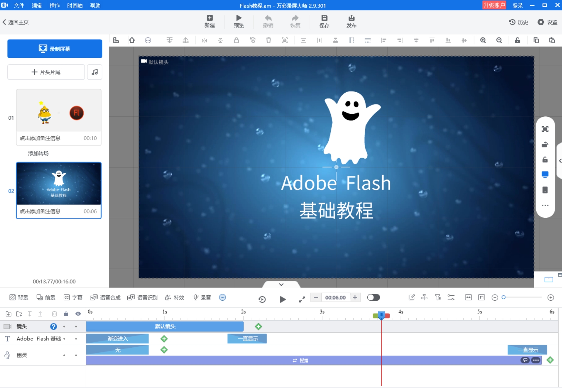This screenshot has height=392, width=562.
Task: Toggle the switch next to the duration field
Action: pos(373,297)
